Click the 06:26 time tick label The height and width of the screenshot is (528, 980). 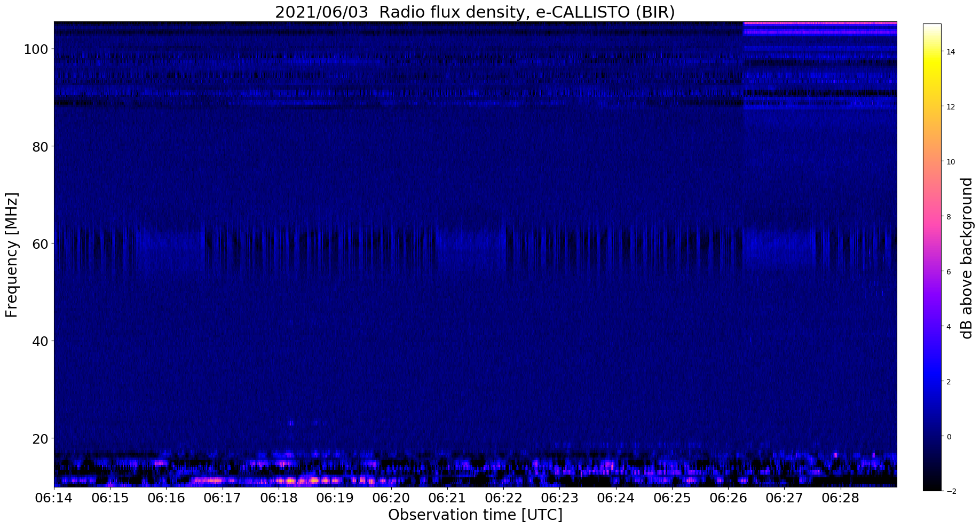point(728,498)
